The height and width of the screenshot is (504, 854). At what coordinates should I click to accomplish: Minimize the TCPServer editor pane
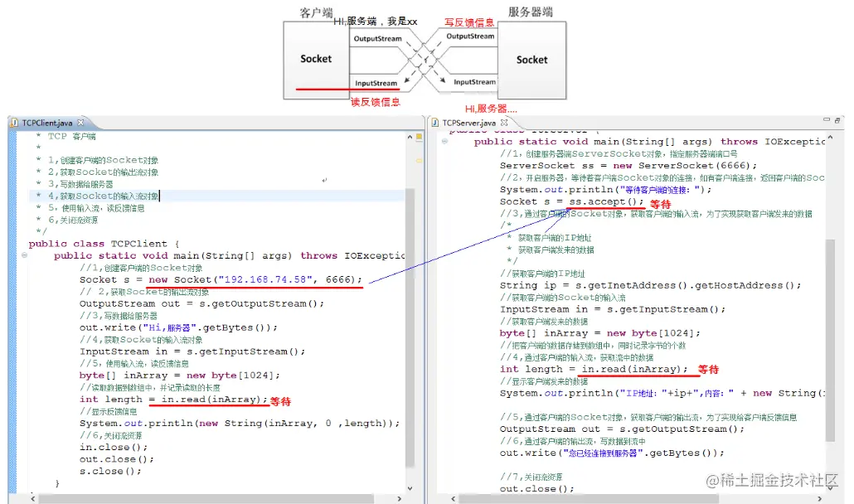tap(826, 119)
